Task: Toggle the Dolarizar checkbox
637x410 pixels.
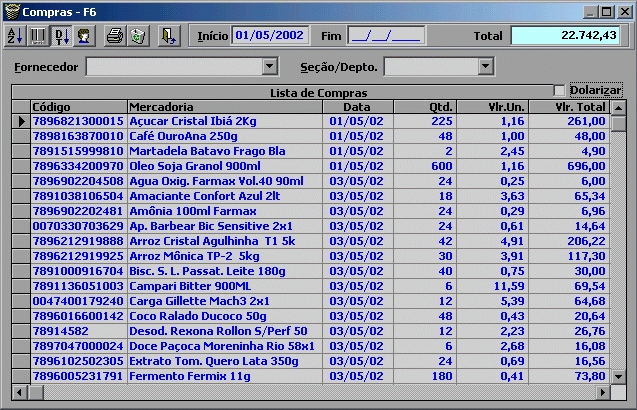Action: [x=559, y=90]
